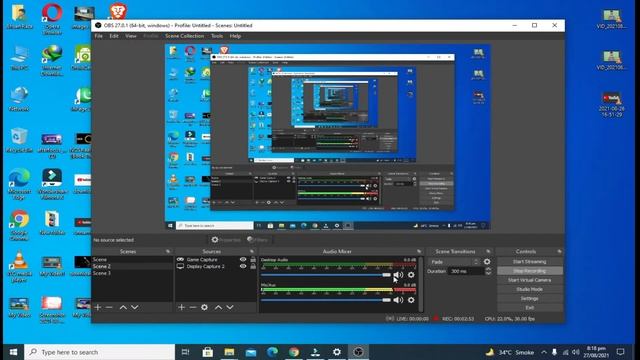Remove the selected source with minus icon
This screenshot has height=360, width=640.
coord(193,307)
